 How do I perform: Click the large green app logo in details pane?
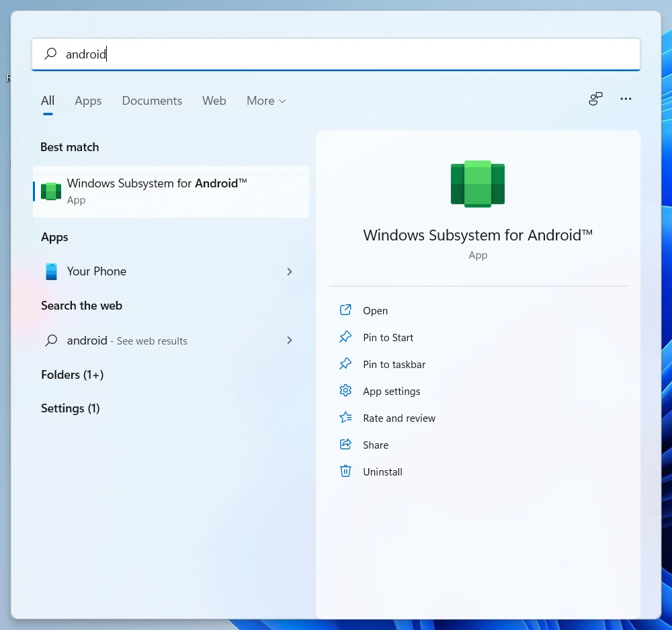point(478,184)
